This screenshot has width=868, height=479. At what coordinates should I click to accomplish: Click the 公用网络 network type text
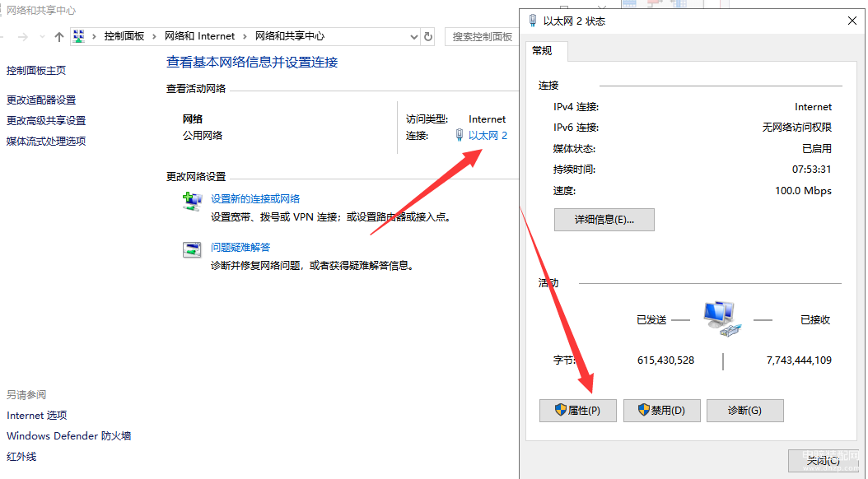pos(203,136)
